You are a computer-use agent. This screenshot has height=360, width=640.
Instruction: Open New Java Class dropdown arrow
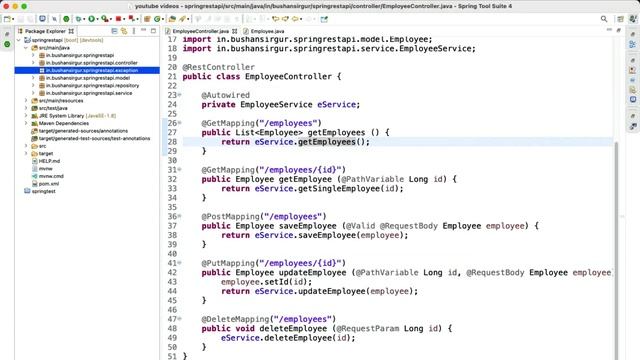(x=162, y=19)
